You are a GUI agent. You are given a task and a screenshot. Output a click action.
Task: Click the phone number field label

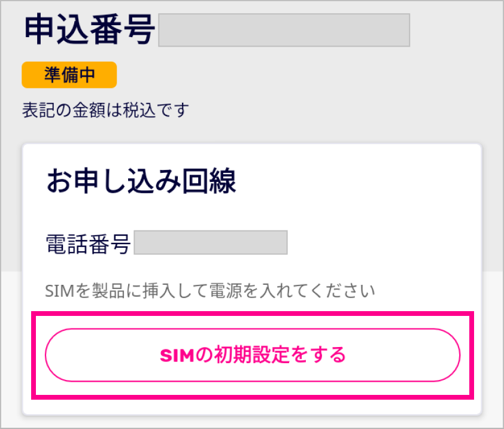88,244
